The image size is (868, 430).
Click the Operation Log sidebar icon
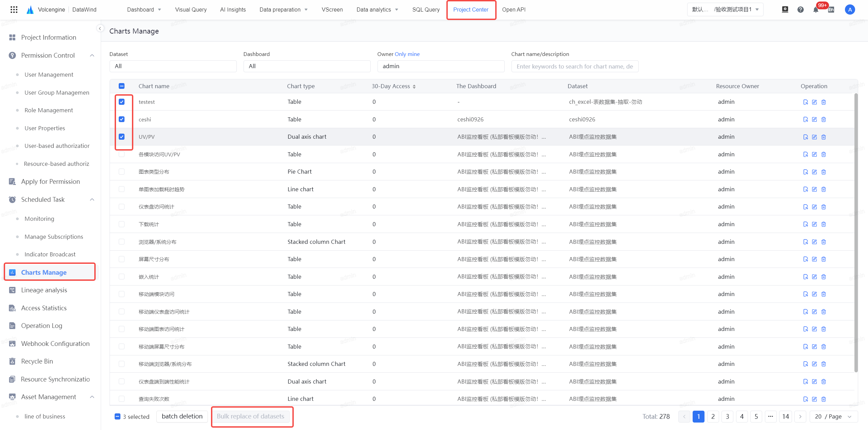[x=13, y=326]
